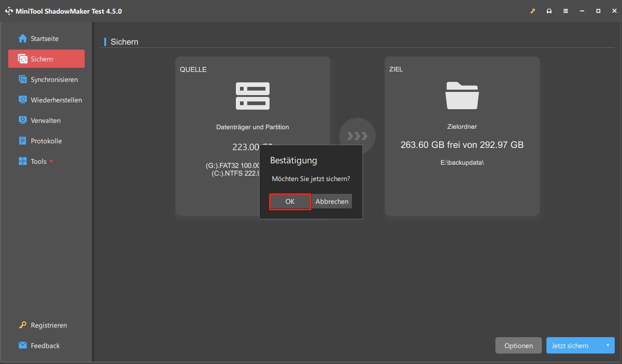Image resolution: width=622 pixels, height=364 pixels.
Task: Click the Datenträger und Partition label
Action: [253, 127]
